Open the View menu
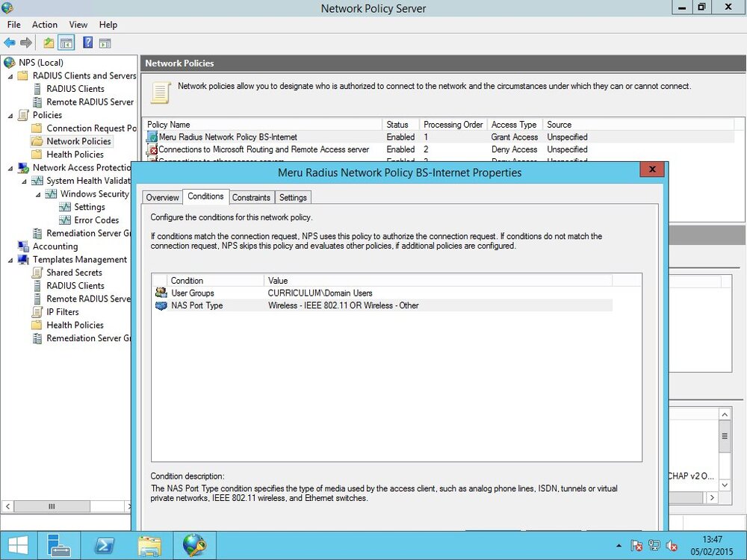This screenshot has height=560, width=747. tap(78, 25)
